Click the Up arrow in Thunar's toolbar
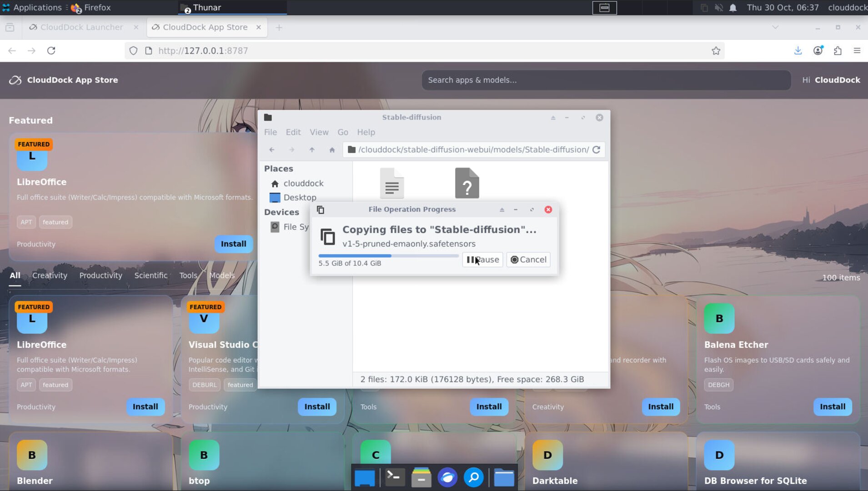 pyautogui.click(x=312, y=150)
